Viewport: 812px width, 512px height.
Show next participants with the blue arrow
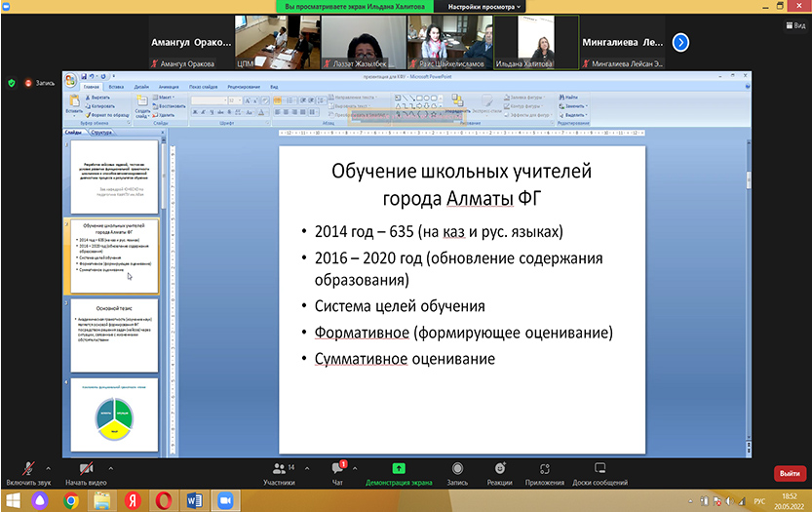[681, 42]
